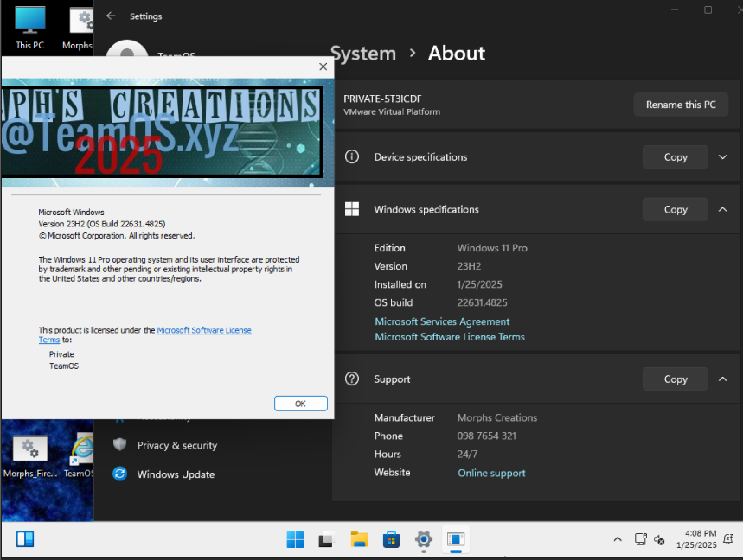
Task: Open the Widgets panel from the taskbar
Action: tap(25, 539)
